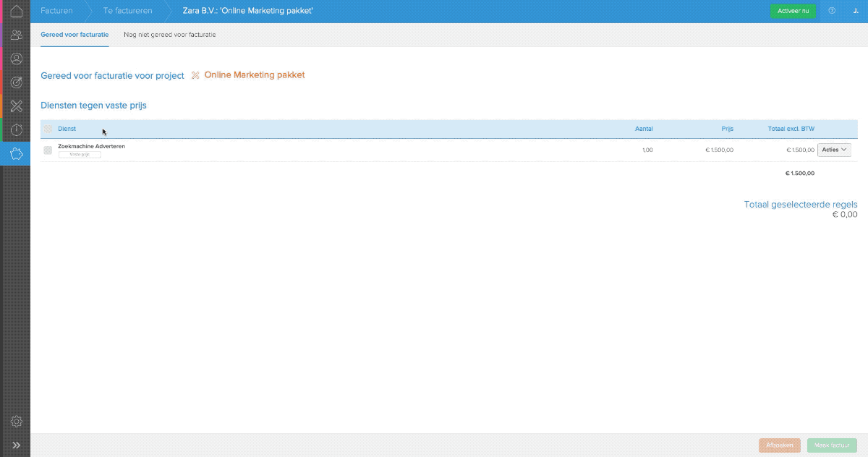
Task: Switch to 'Nog niet gereed voor facturatie' tab
Action: pos(169,35)
